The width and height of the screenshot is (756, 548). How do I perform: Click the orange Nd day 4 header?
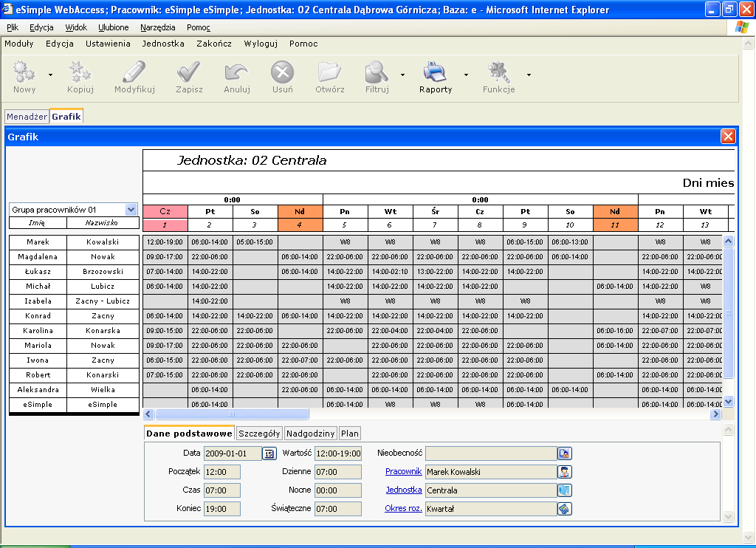(300, 211)
